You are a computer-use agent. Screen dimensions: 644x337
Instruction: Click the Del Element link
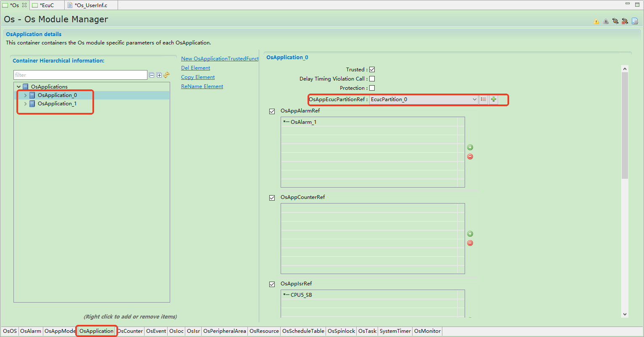195,68
